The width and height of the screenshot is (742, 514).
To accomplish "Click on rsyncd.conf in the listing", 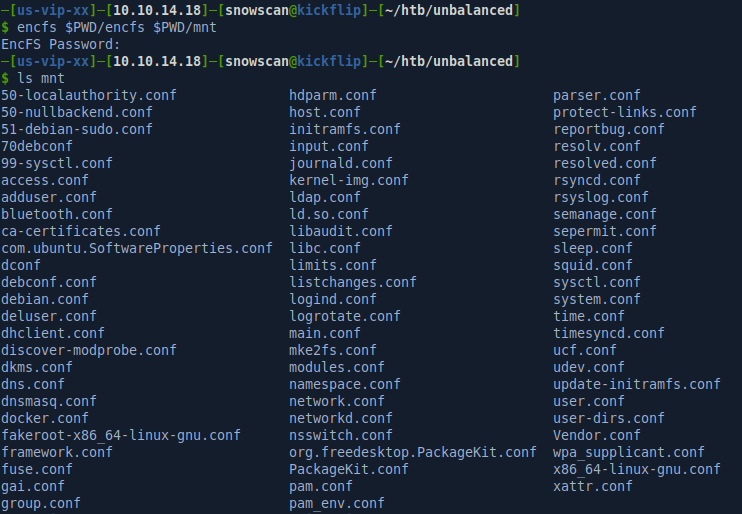I will [x=597, y=180].
